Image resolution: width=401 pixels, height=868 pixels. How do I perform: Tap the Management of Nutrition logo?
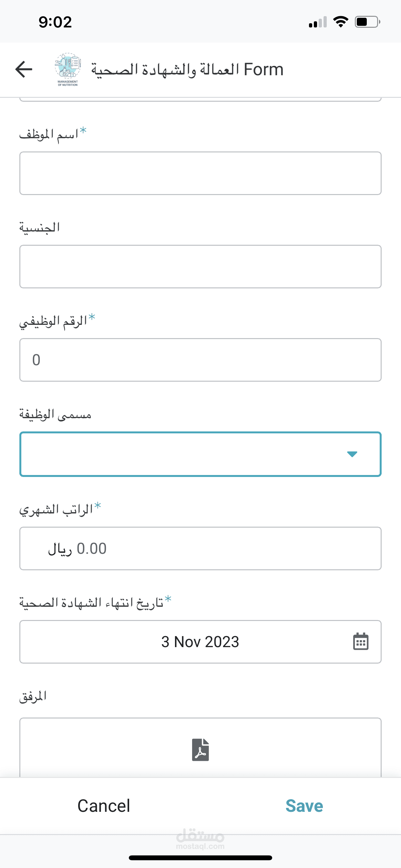click(x=68, y=69)
